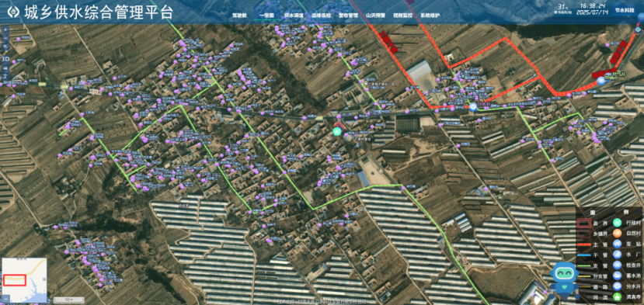Image resolution: width=644 pixels, height=305 pixels.
Task: Click the blue 分水井 marker on the map
Action: pyautogui.click(x=473, y=107)
